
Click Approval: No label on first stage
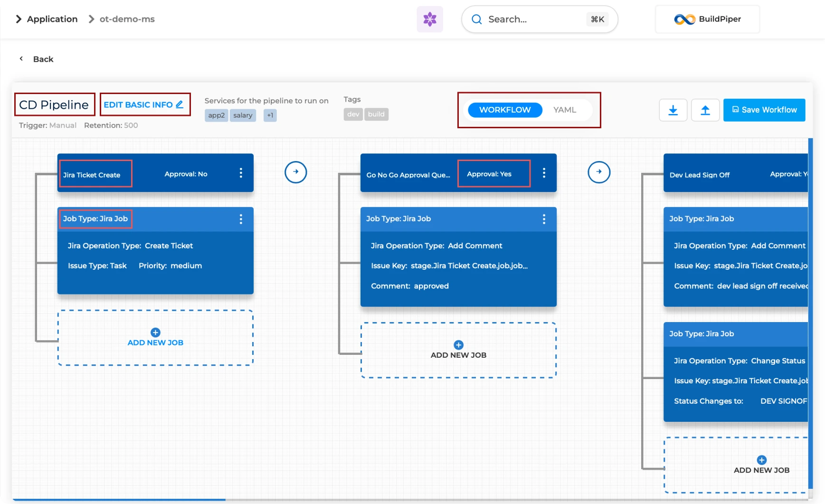point(186,174)
